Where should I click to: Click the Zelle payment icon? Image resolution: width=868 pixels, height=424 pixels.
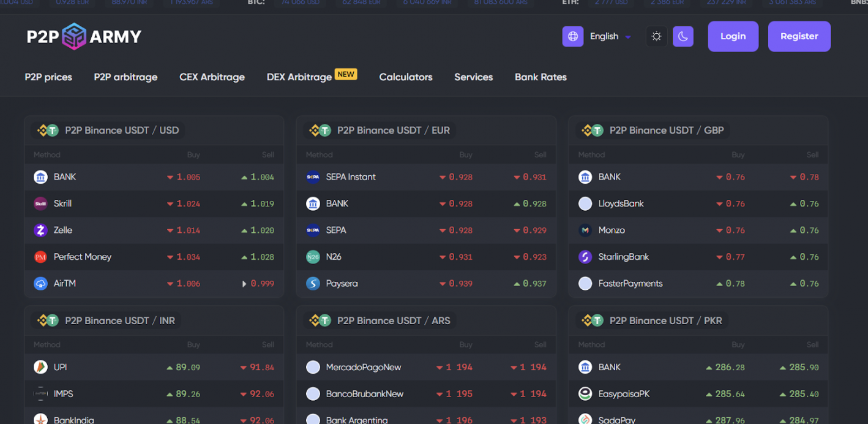(40, 230)
